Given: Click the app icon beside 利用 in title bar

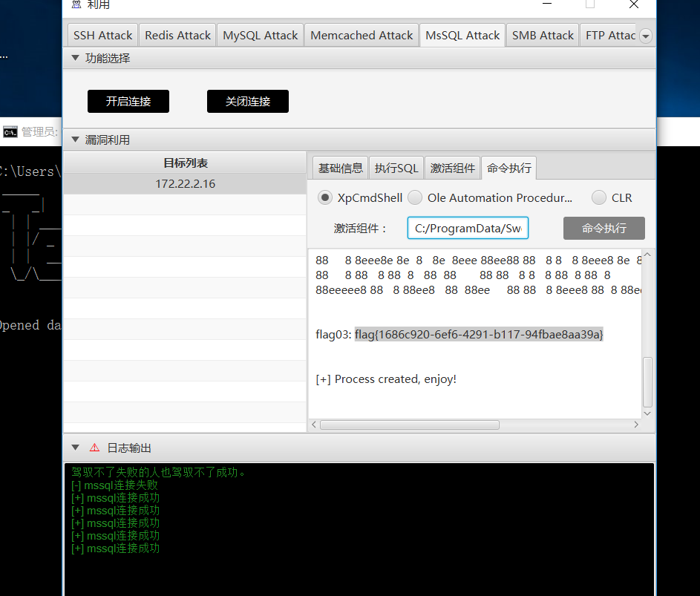Looking at the screenshot, I should click(76, 4).
